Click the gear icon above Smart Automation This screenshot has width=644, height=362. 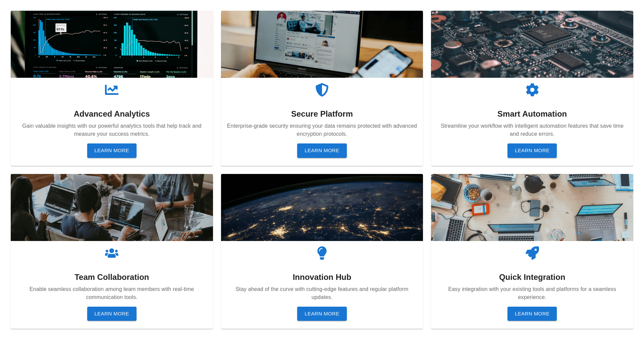click(x=532, y=90)
